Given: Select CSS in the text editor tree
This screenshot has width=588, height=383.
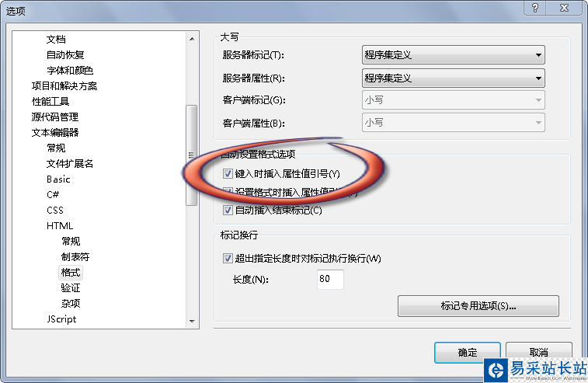Looking at the screenshot, I should [x=55, y=210].
